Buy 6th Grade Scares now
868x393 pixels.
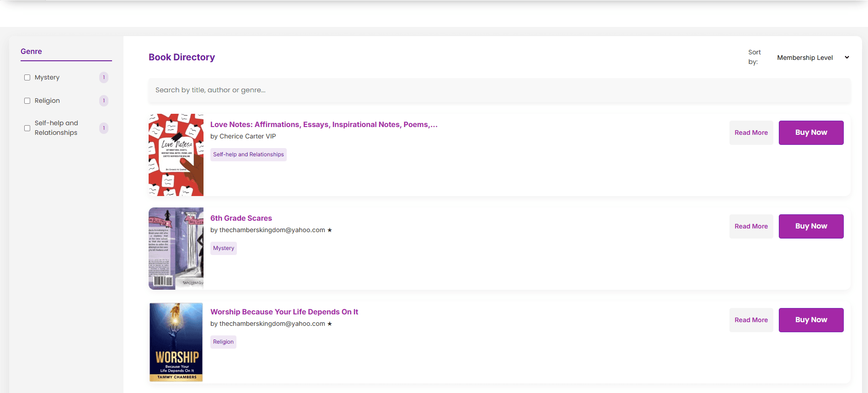point(811,226)
